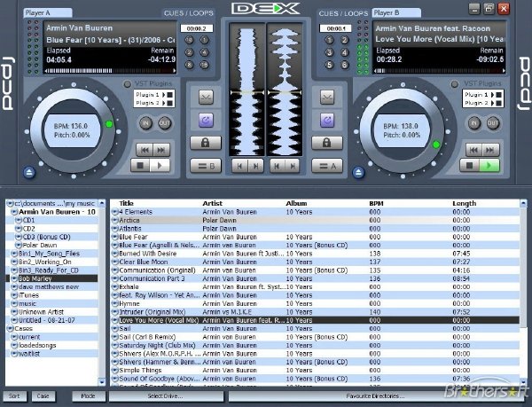The height and width of the screenshot is (407, 532).
Task: Seek within Player B track progress bar
Action: click(440, 71)
